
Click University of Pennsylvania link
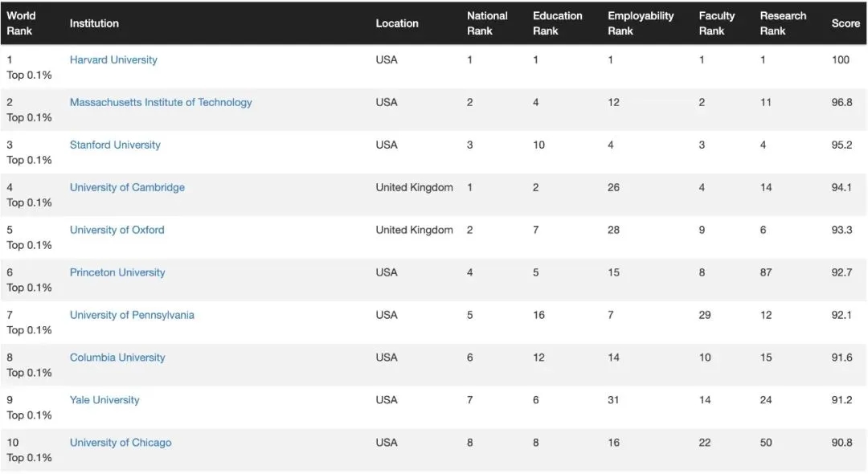[x=132, y=315]
